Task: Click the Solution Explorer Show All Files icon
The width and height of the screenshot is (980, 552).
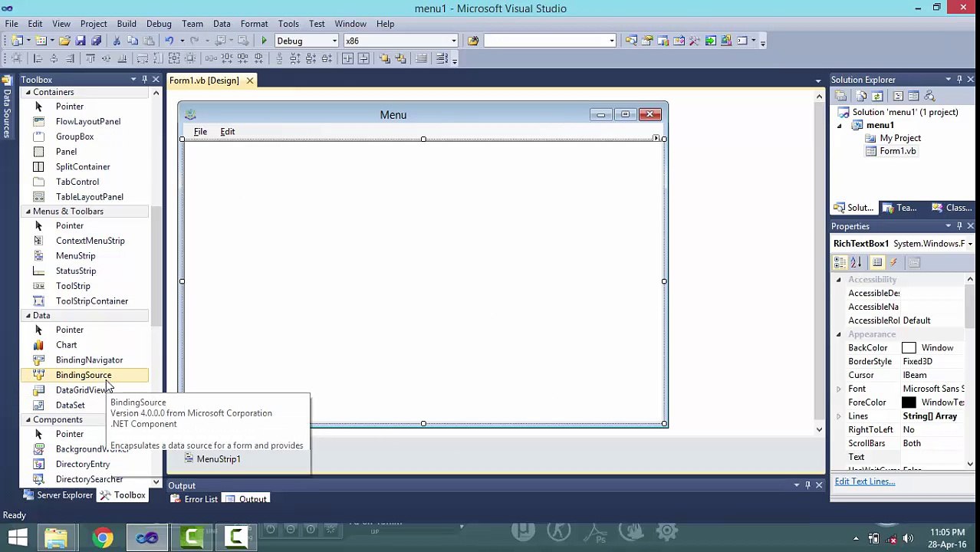Action: (x=861, y=96)
